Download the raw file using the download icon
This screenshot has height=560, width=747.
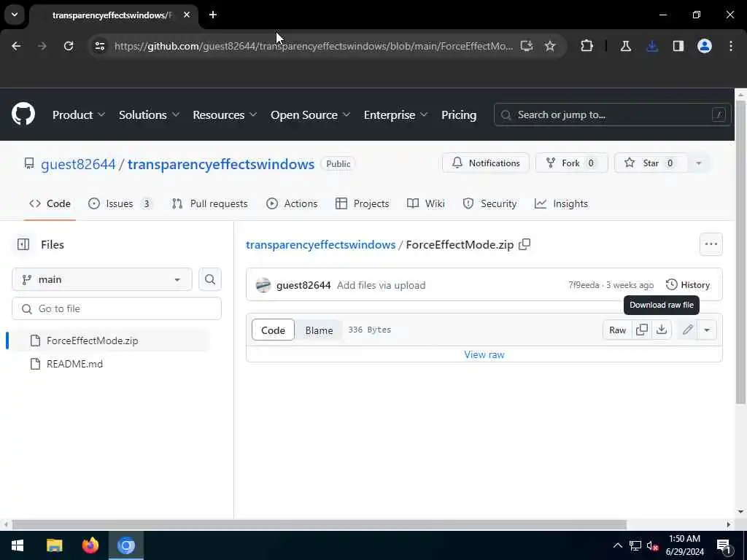(x=662, y=330)
